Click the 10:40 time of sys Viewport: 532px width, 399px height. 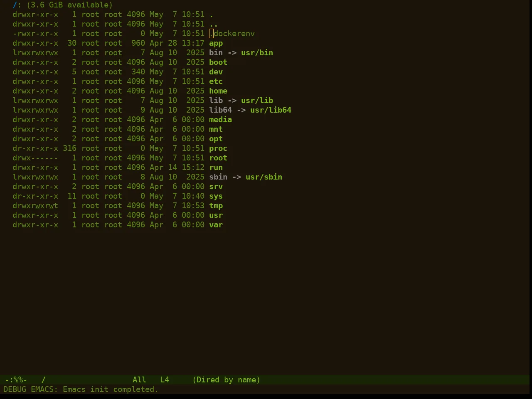[x=193, y=196]
